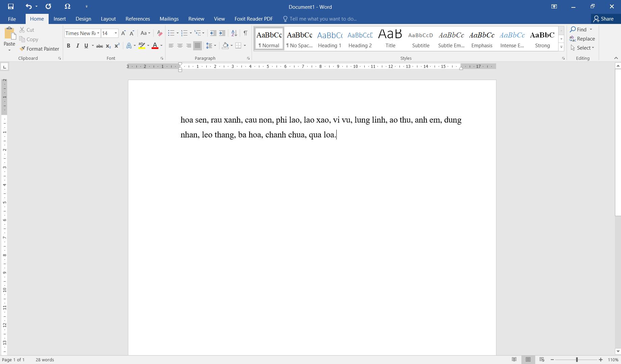Toggle paragraph marks display
The image size is (621, 364).
pyautogui.click(x=245, y=33)
